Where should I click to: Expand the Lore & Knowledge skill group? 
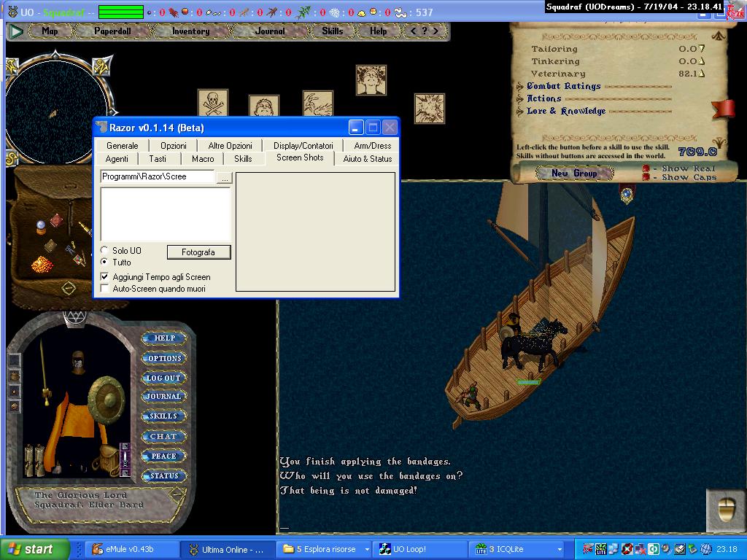(520, 112)
